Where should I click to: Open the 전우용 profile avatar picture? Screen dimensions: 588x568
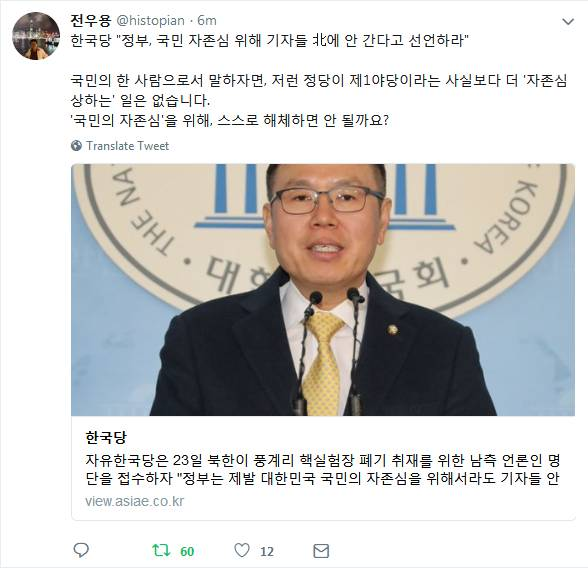[x=36, y=36]
